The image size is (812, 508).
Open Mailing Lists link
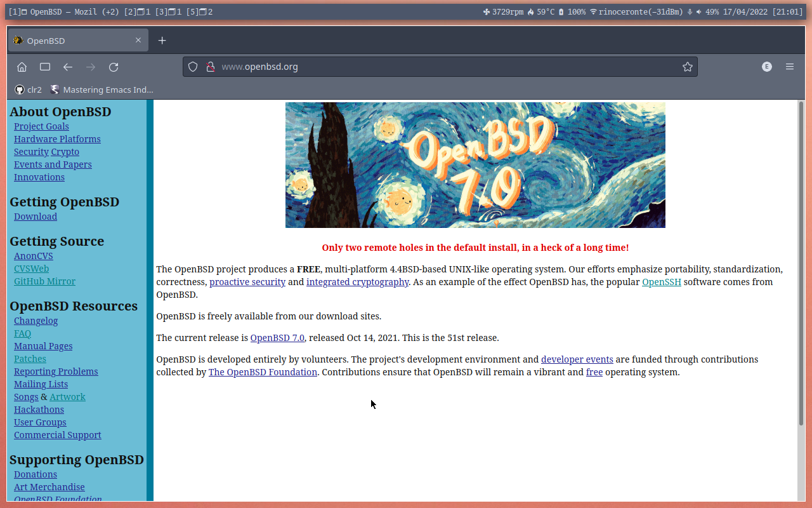(x=41, y=384)
